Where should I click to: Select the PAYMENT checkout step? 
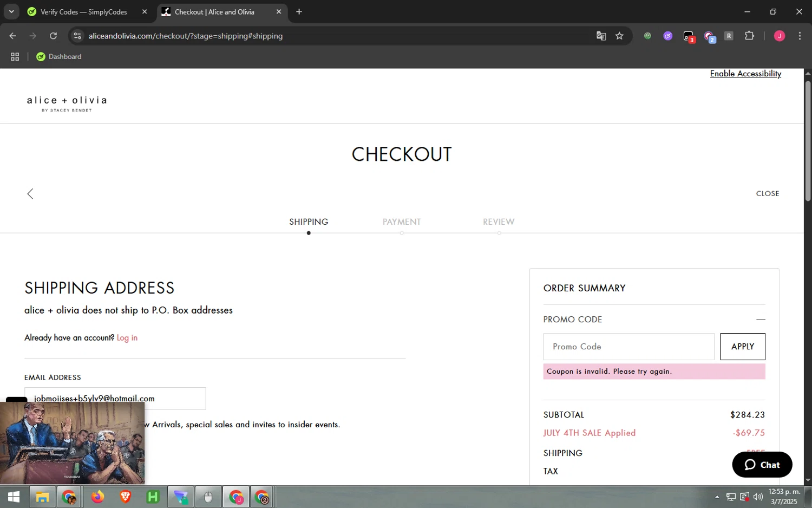pos(402,222)
